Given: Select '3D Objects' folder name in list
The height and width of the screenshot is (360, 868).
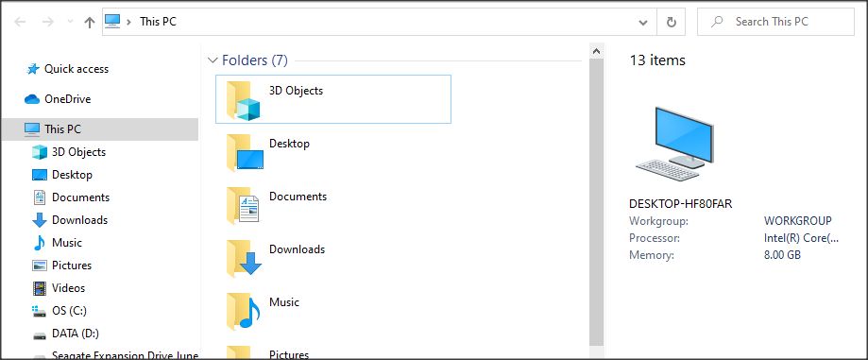Looking at the screenshot, I should coord(297,91).
